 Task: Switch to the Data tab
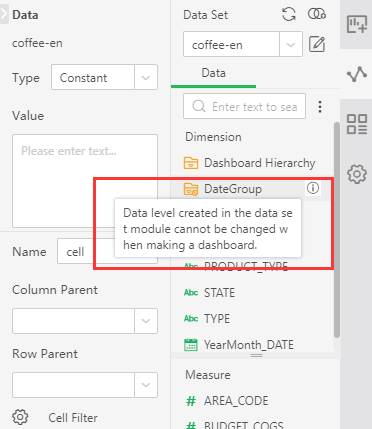213,73
